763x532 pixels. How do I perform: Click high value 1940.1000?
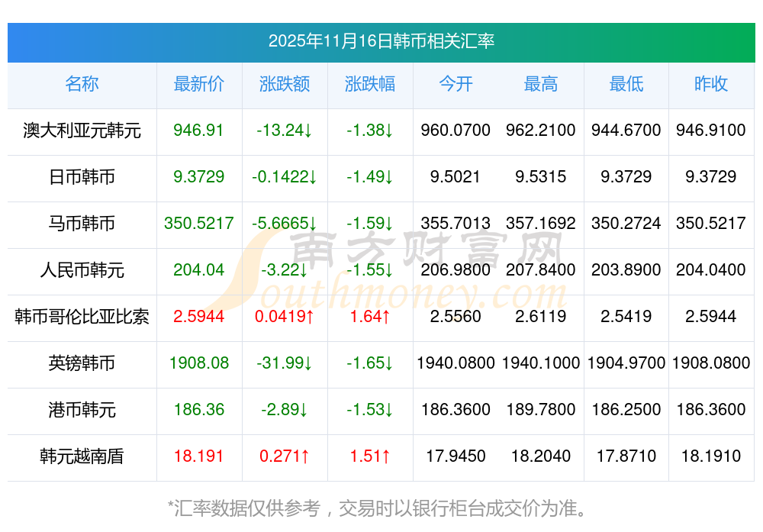(x=541, y=363)
